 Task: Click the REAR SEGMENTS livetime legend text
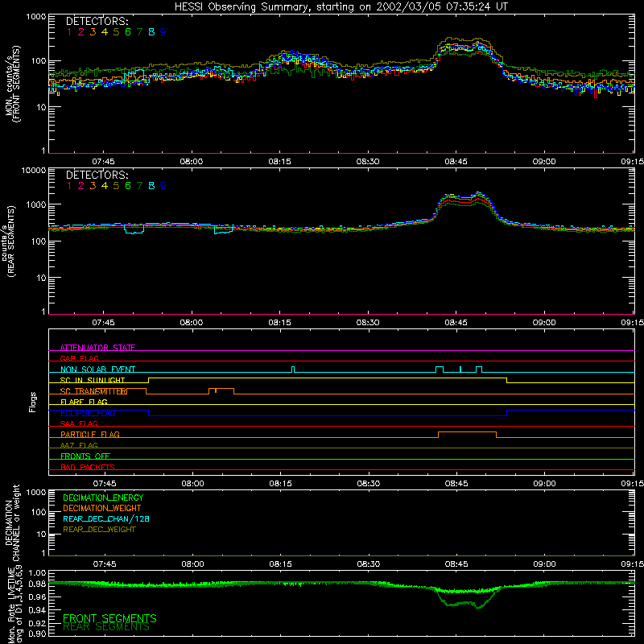106,627
